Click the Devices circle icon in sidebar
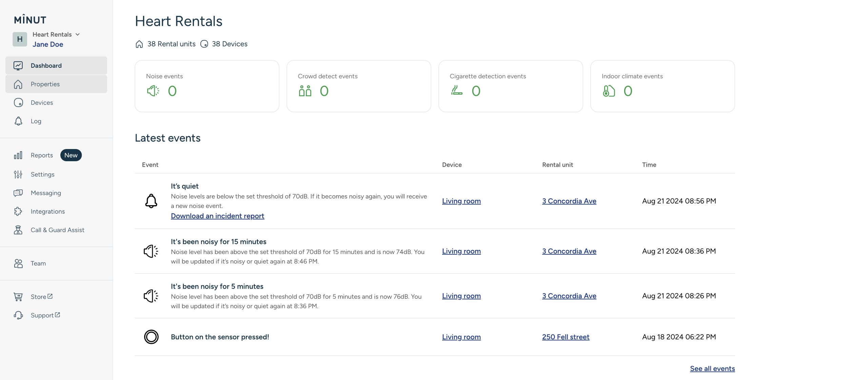Image resolution: width=868 pixels, height=380 pixels. 18,103
